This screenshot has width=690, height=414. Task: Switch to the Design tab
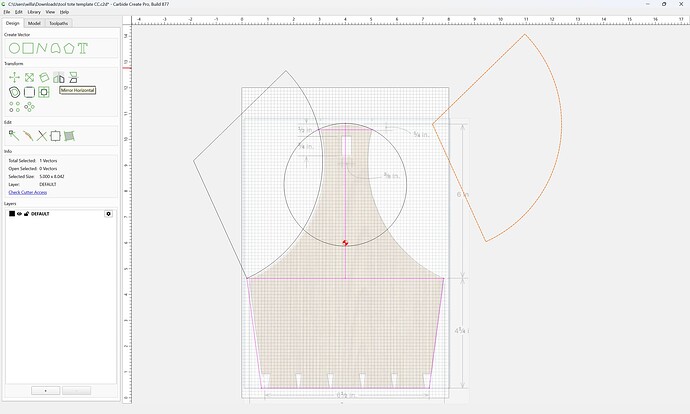pos(13,23)
